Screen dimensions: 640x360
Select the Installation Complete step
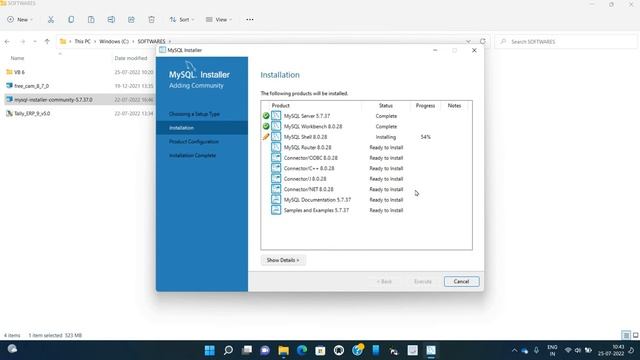click(x=192, y=156)
